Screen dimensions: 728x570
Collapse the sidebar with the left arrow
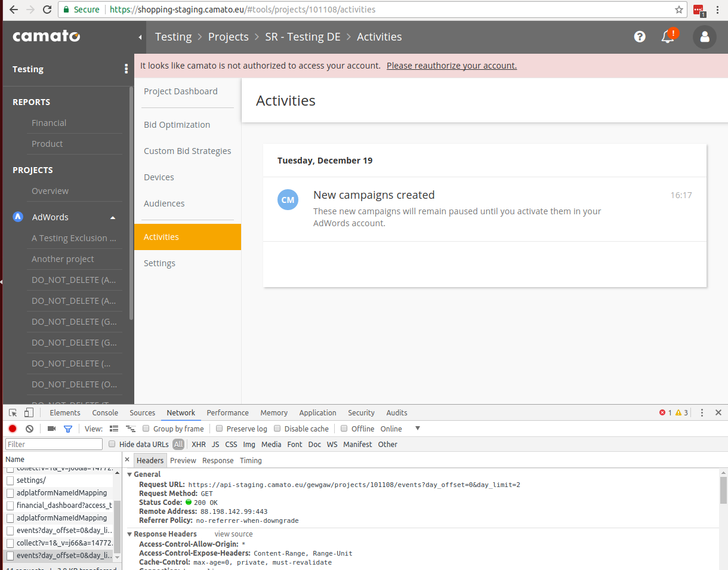(140, 37)
